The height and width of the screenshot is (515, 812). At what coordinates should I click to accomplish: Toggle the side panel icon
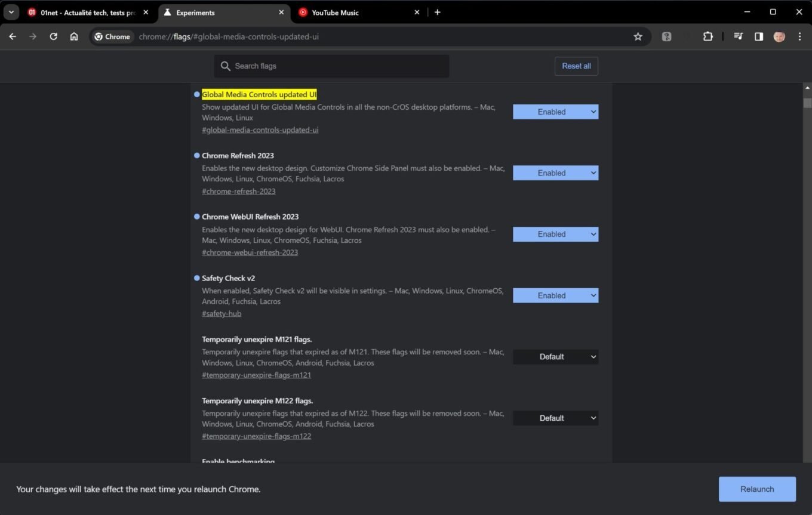(x=759, y=36)
